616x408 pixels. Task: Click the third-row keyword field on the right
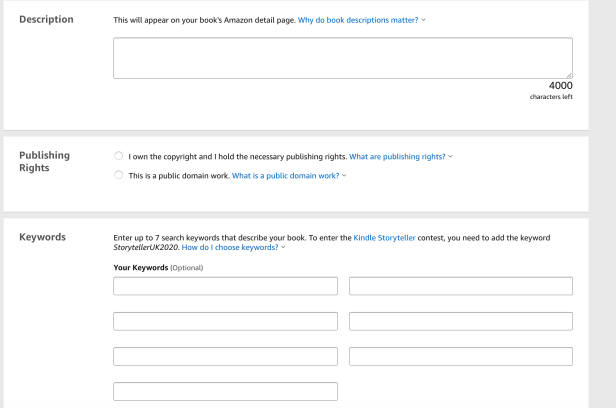(461, 356)
